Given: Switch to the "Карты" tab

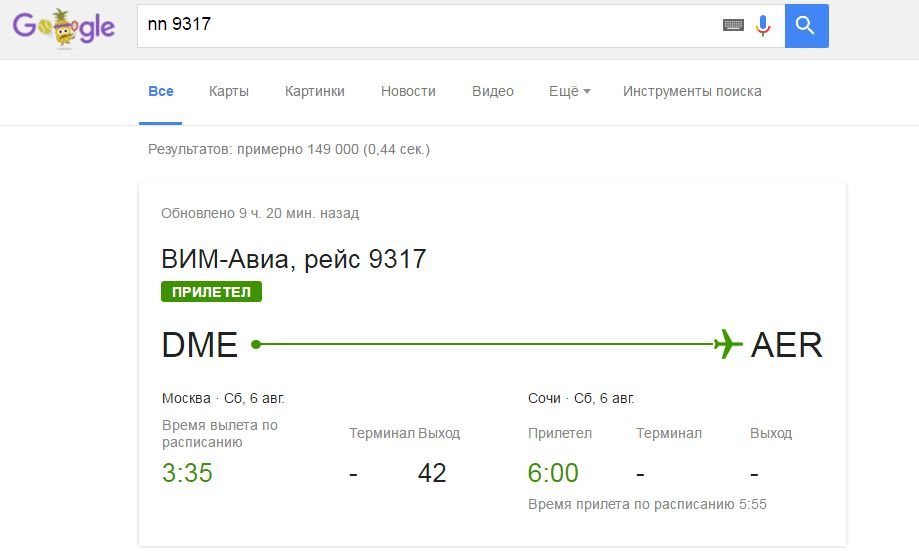Looking at the screenshot, I should point(229,91).
